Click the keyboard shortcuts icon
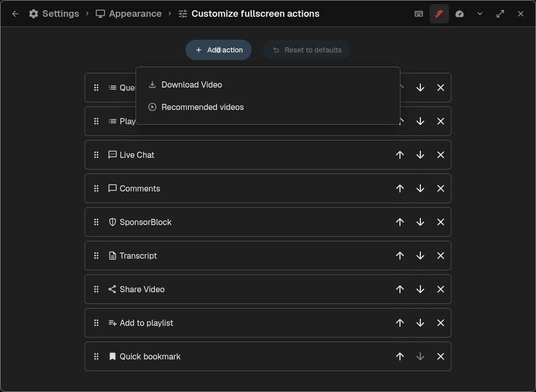The image size is (536, 392). point(419,14)
